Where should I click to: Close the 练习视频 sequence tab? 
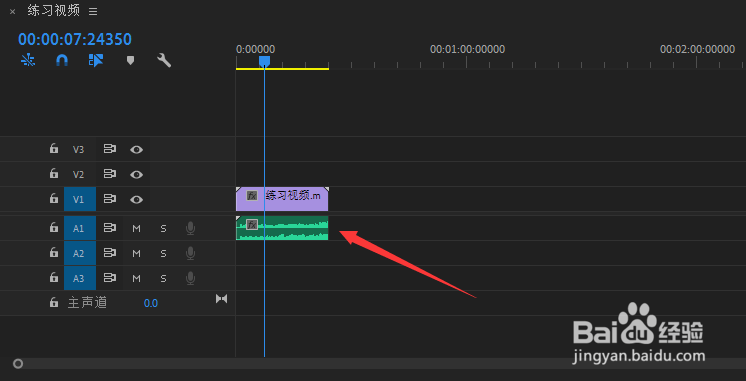[12, 12]
